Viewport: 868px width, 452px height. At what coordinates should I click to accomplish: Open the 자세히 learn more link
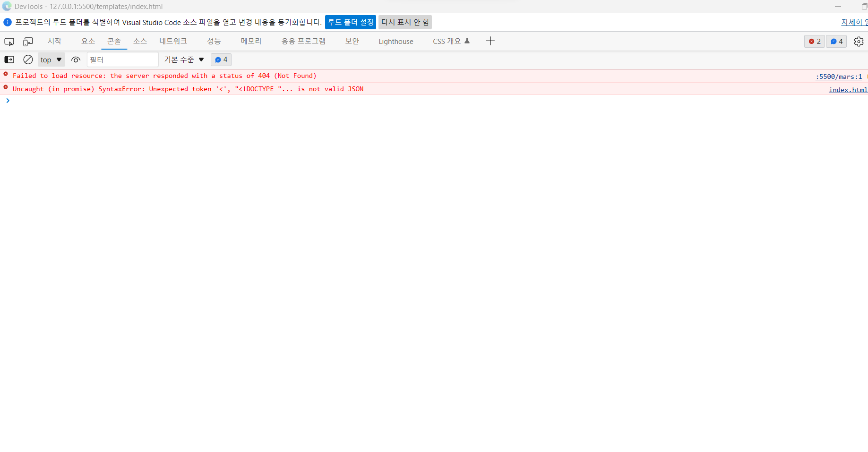pyautogui.click(x=854, y=22)
